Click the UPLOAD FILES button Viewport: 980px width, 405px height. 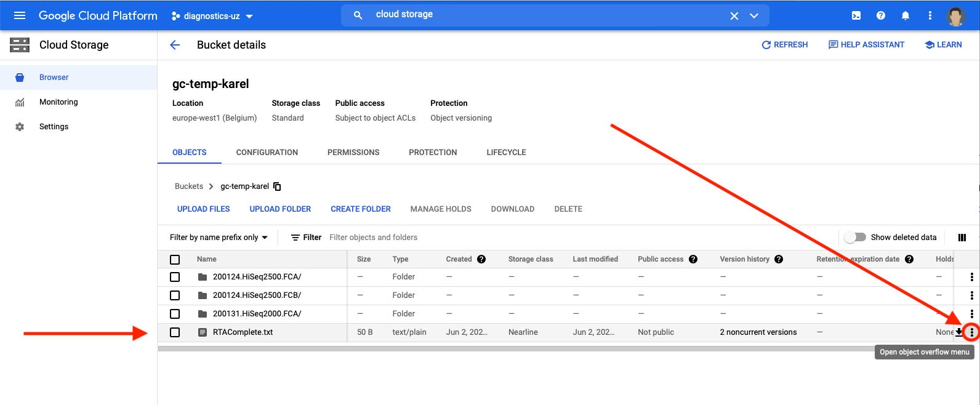203,209
